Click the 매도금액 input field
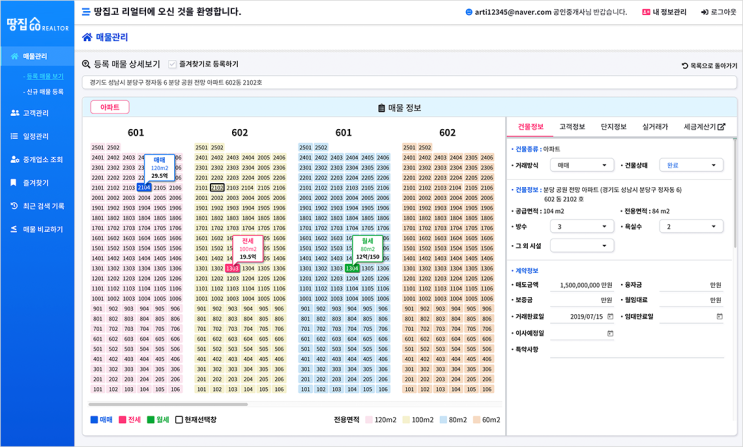Screen dimensions: 743x447 coord(582,285)
